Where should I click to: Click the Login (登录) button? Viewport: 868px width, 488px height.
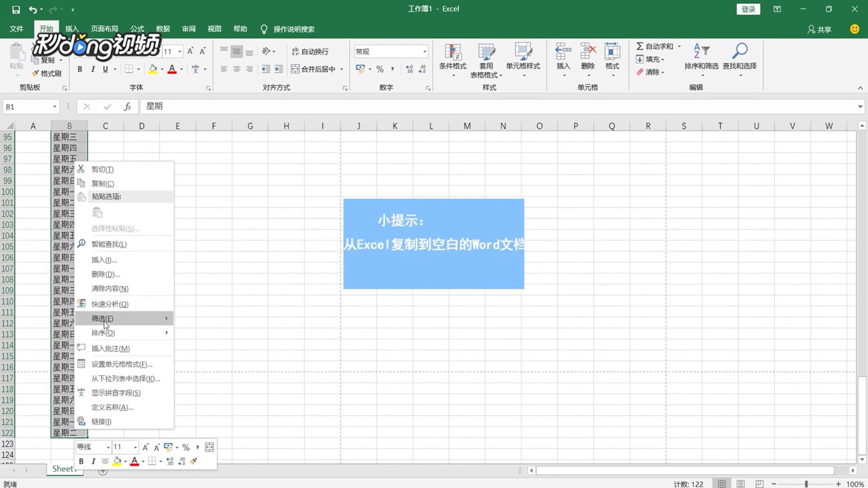(x=748, y=9)
